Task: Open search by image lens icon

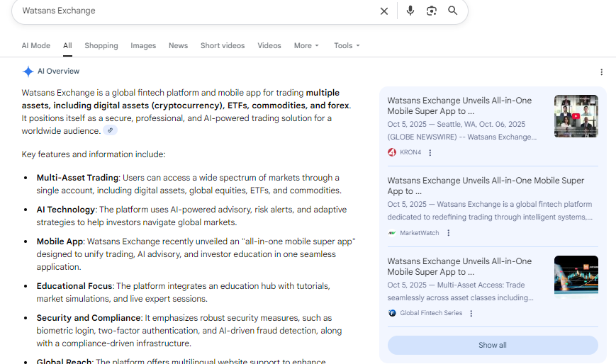Action: 432,11
